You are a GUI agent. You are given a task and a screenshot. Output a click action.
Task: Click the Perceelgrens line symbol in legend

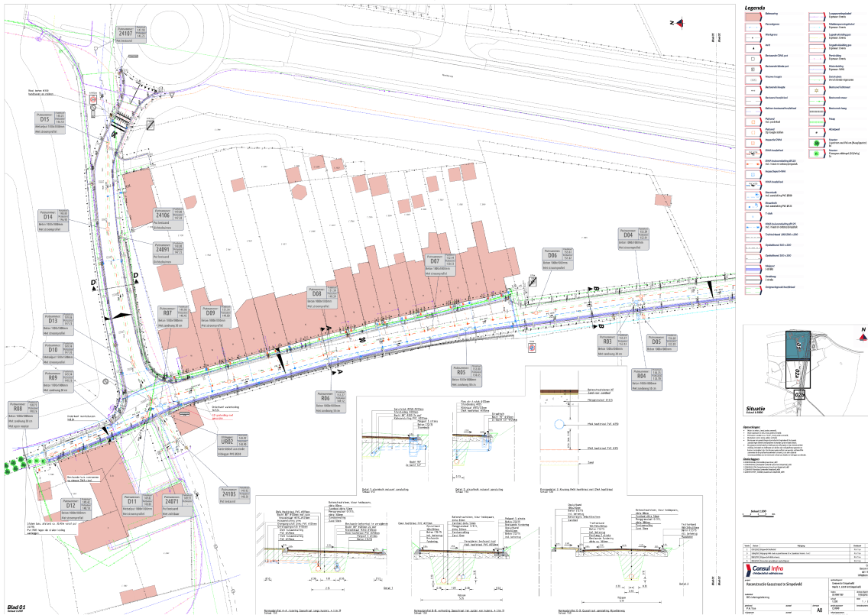(x=753, y=25)
